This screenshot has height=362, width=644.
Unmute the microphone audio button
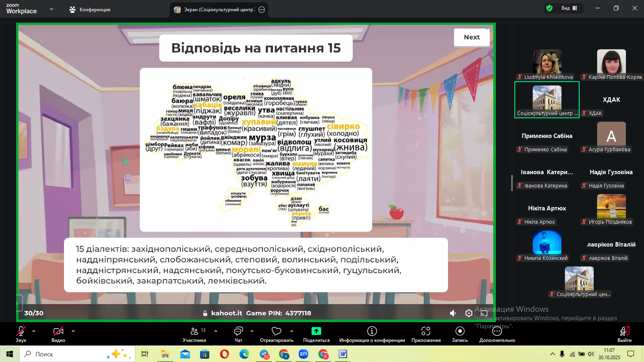[21, 331]
